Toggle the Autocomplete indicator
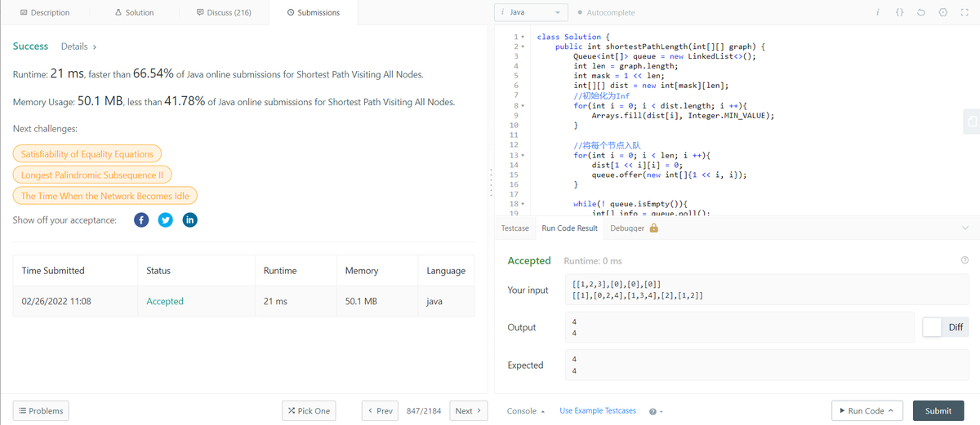The image size is (980, 425). pyautogui.click(x=606, y=13)
